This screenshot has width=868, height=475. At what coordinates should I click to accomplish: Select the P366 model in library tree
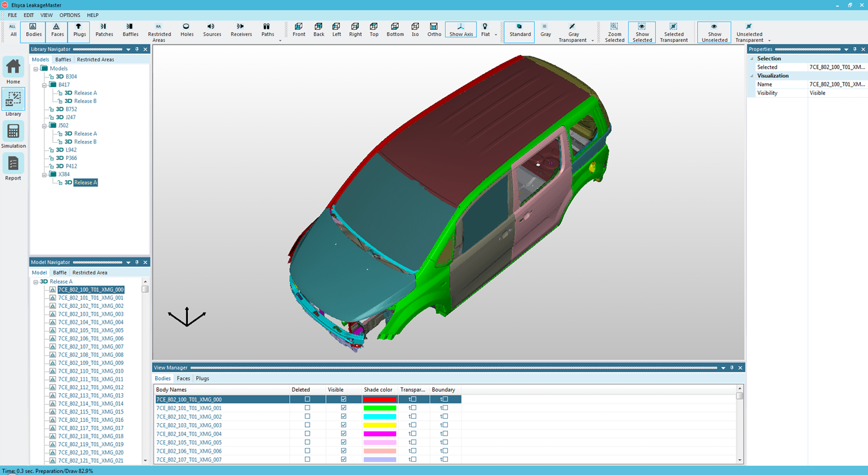pyautogui.click(x=71, y=158)
